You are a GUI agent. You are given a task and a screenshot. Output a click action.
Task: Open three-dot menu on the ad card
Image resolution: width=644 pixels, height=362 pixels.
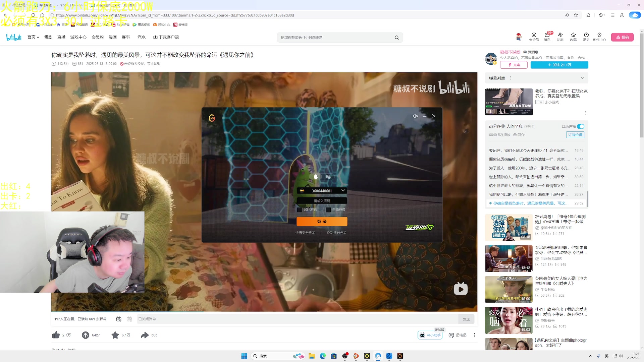pyautogui.click(x=586, y=113)
